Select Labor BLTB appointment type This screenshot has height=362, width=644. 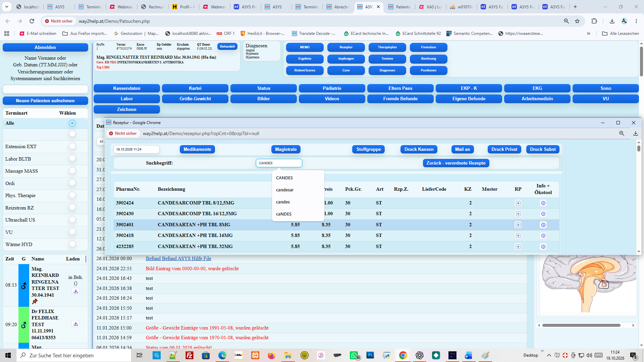pyautogui.click(x=72, y=158)
